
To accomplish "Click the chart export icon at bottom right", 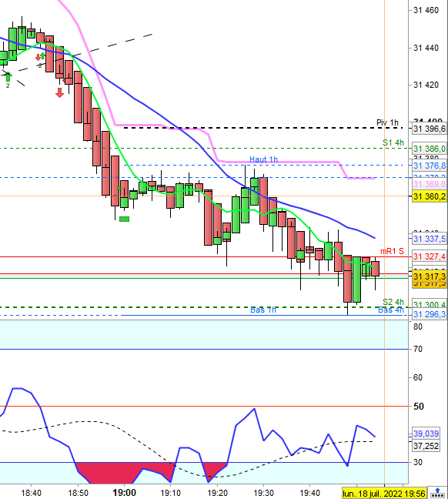I will [437, 493].
